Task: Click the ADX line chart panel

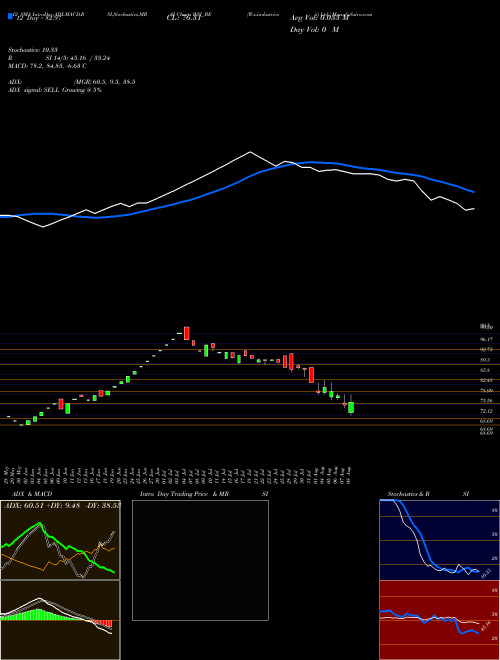Action: 60,540
